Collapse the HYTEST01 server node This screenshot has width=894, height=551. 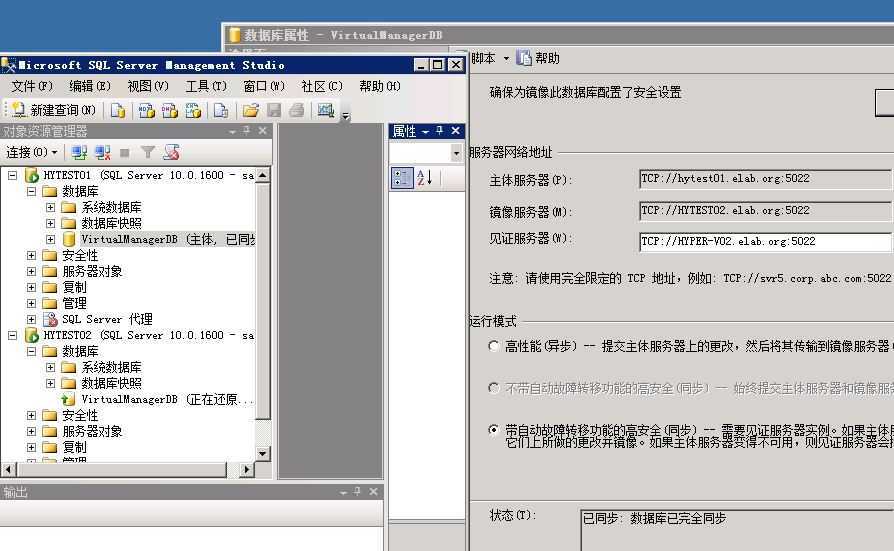[12, 175]
